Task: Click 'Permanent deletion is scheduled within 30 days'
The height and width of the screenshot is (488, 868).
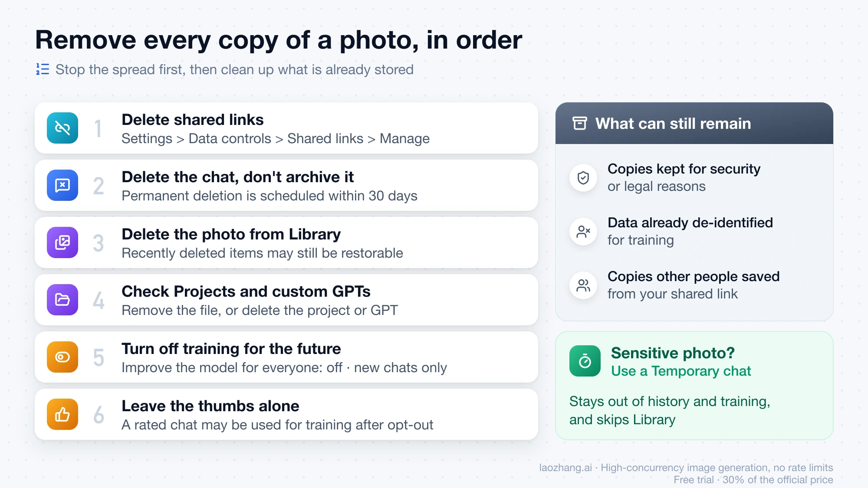Action: pyautogui.click(x=270, y=196)
